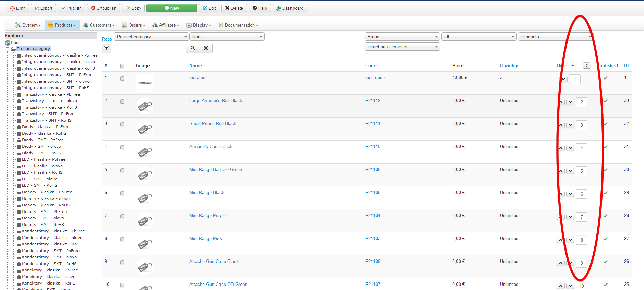The width and height of the screenshot is (644, 290).
Task: Click the Export button
Action: tap(44, 8)
